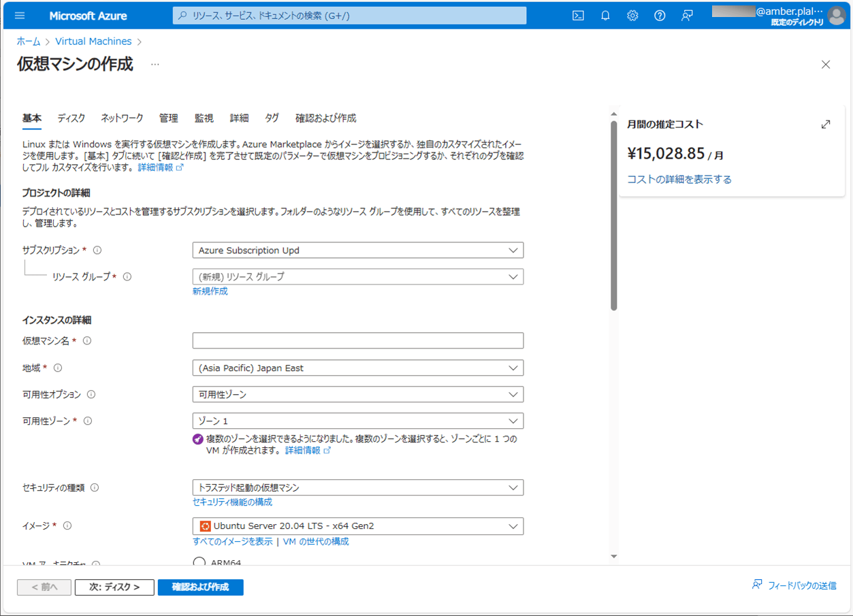Switch to the タグ tab
853x616 pixels.
click(x=272, y=118)
